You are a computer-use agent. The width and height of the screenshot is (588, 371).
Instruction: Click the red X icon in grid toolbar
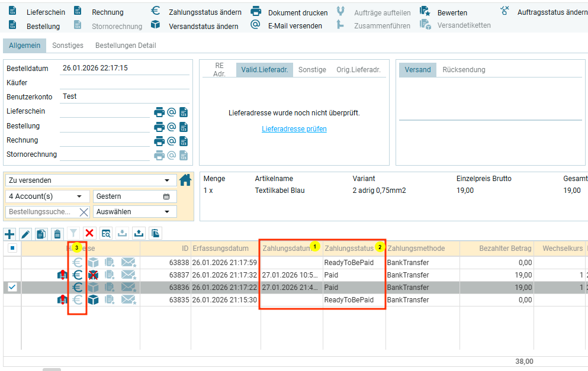point(89,234)
